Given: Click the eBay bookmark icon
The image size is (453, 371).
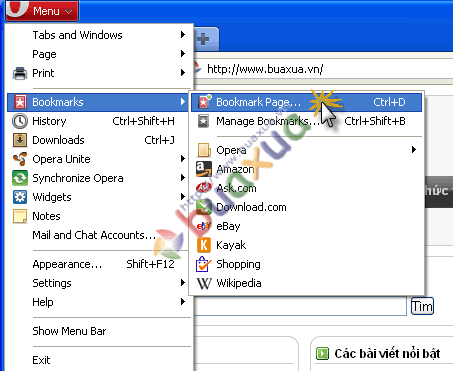Looking at the screenshot, I should click(x=204, y=226).
